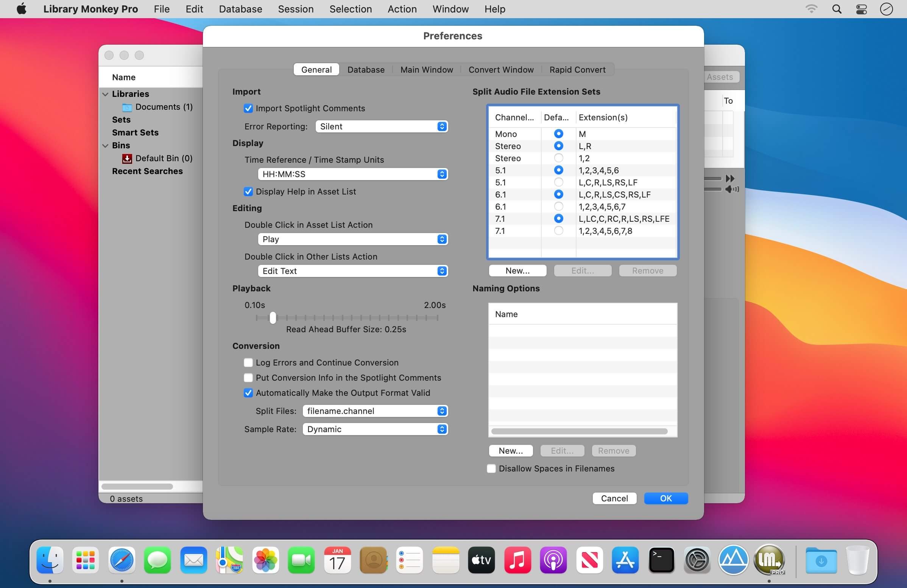The image size is (907, 588).
Task: Click the Read Ahead Buffer Size slider
Action: tap(273, 317)
